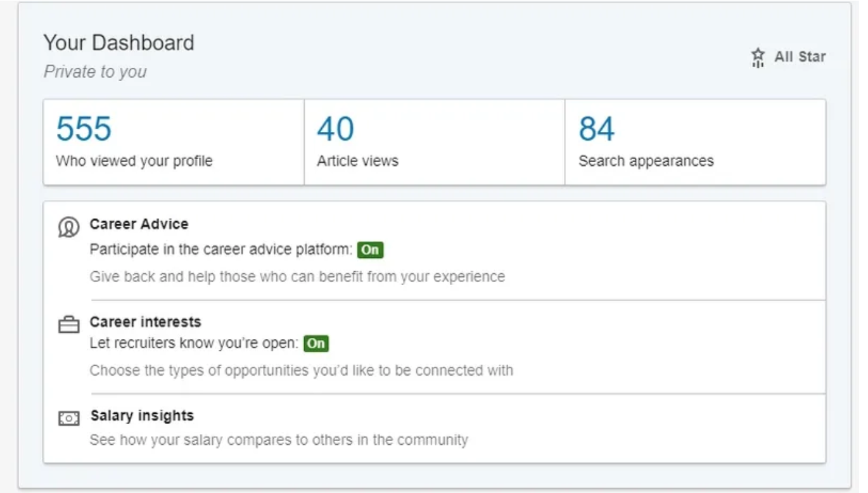The image size is (868, 493).
Task: Toggle the Career Advice On badge
Action: coord(370,250)
